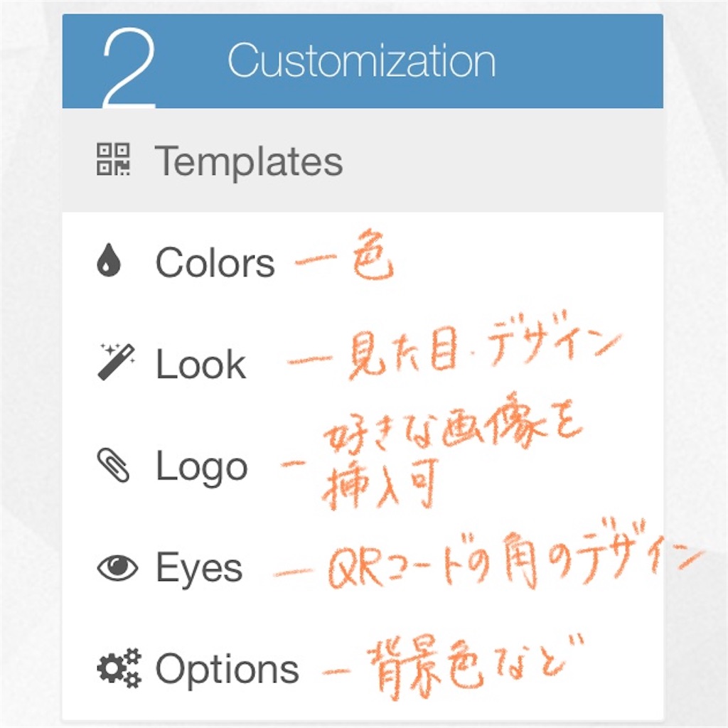Viewport: 728px width, 728px height.
Task: Open the Colors picker for the QR code
Action: pyautogui.click(x=215, y=261)
